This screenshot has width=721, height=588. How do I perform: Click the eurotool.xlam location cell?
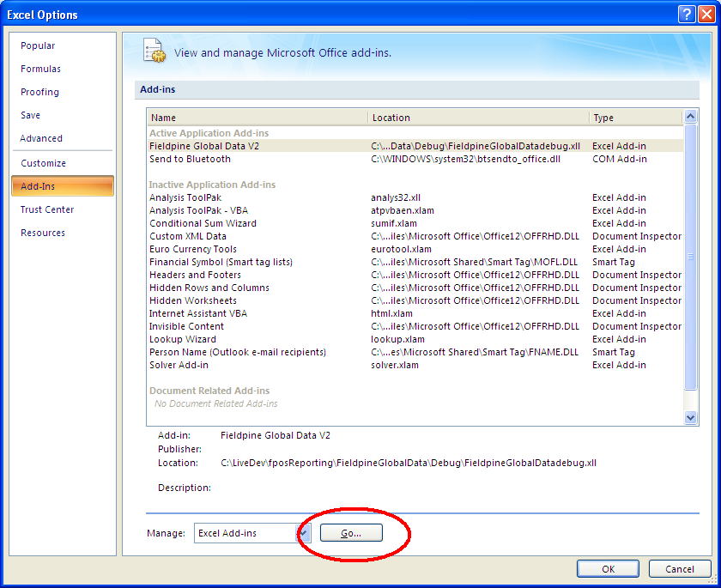coord(402,249)
